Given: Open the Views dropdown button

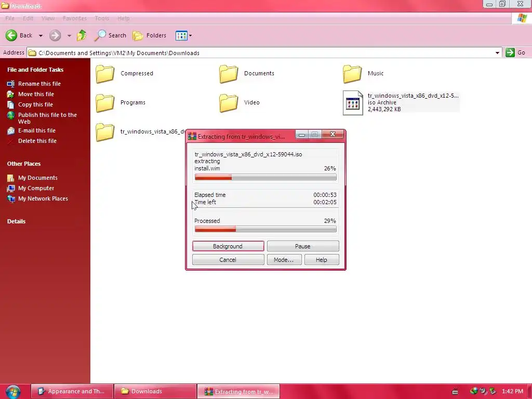Looking at the screenshot, I should pyautogui.click(x=183, y=35).
